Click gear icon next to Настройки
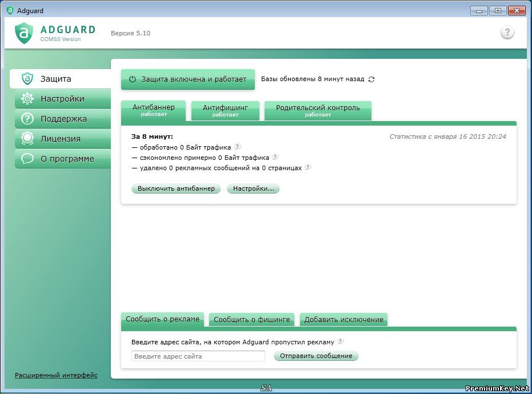The image size is (532, 394). 27,99
